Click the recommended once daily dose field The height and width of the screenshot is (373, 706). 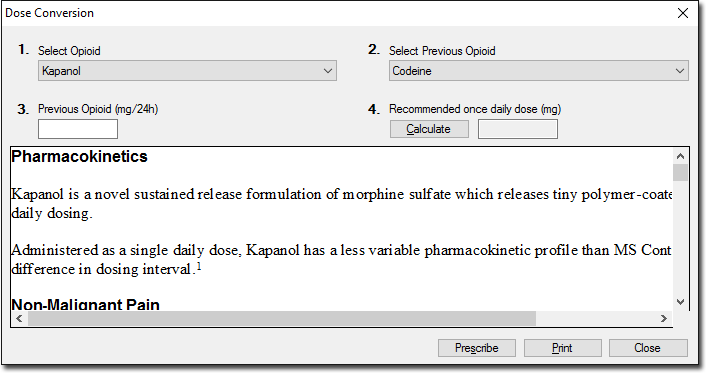518,129
